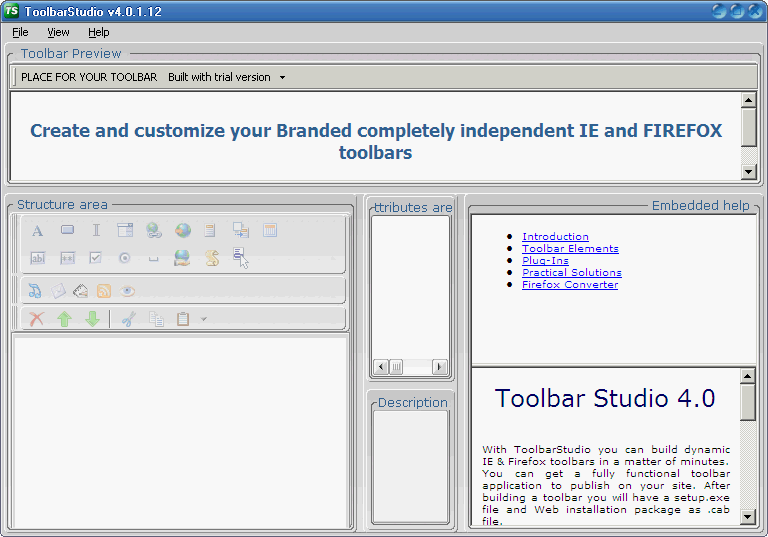Click the document page element icon
Screen dimensions: 768x537
click(x=210, y=230)
